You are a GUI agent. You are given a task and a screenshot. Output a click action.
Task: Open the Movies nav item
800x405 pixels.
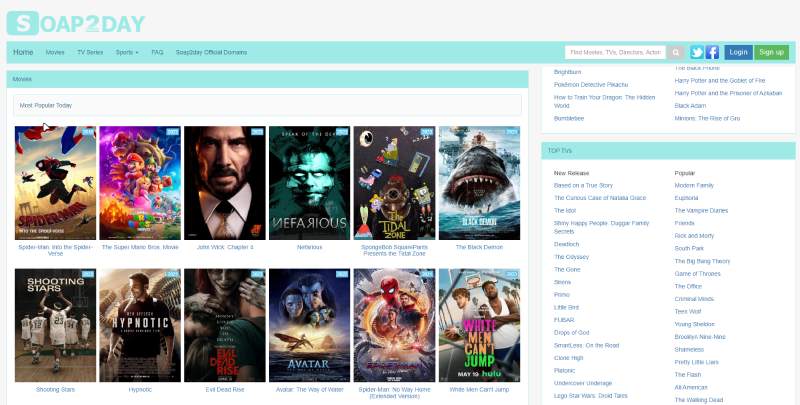pos(55,52)
